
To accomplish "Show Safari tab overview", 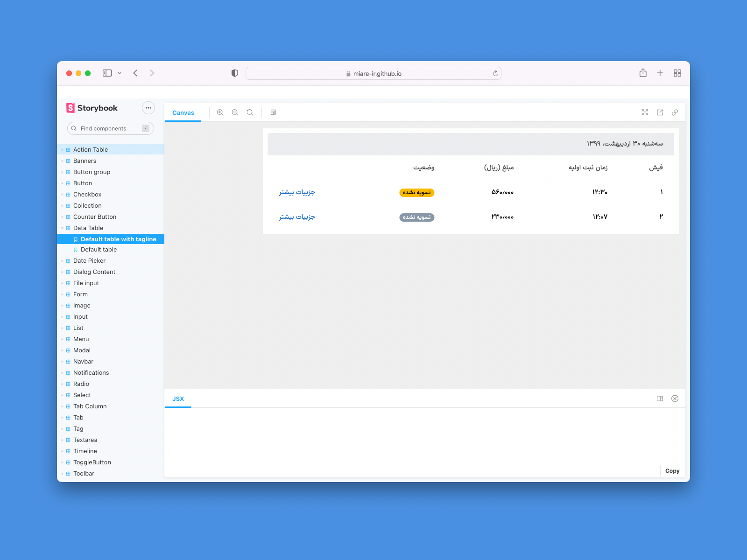I will pyautogui.click(x=677, y=73).
